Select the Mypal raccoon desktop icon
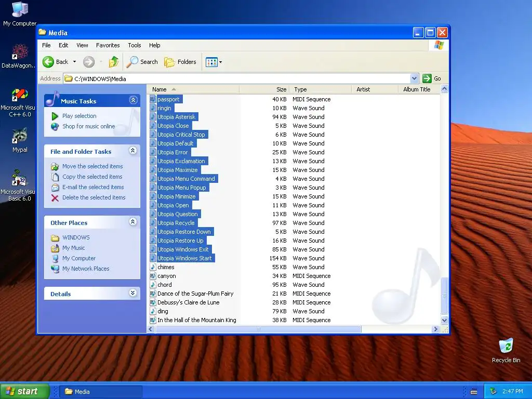 click(x=20, y=136)
